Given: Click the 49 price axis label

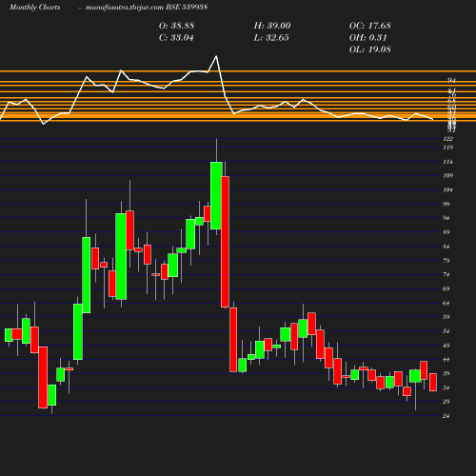Looking at the screenshot, I should [446, 346].
